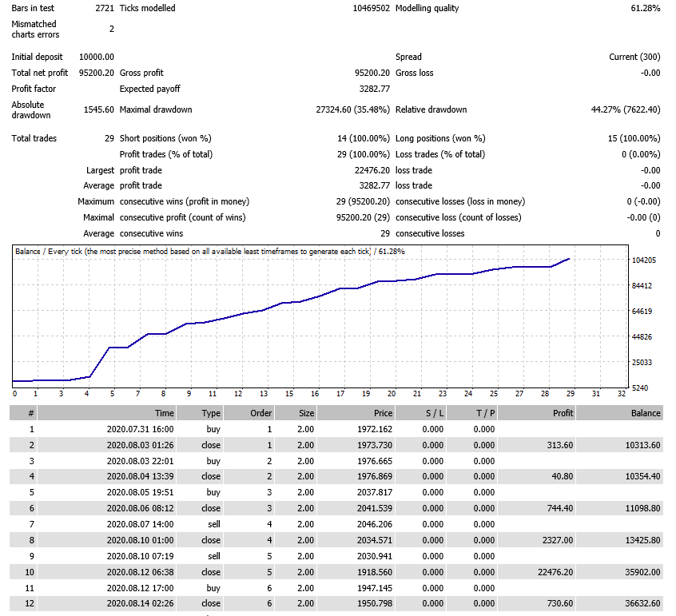Click Long positions value 15 (100.00%)
Image resolution: width=676 pixels, height=616 pixels.
click(634, 138)
